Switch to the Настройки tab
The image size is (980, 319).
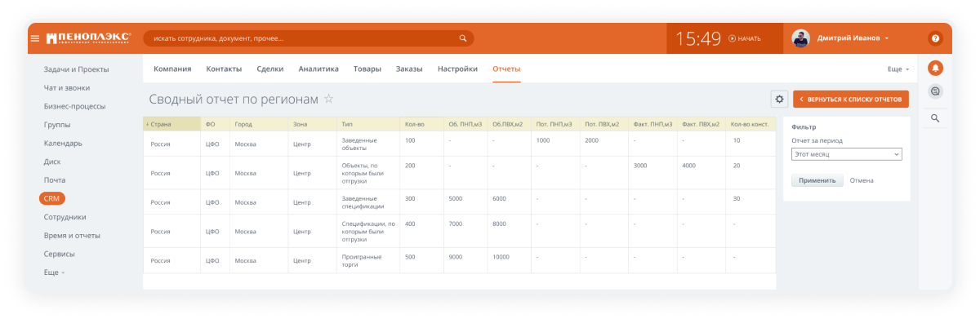tap(457, 69)
